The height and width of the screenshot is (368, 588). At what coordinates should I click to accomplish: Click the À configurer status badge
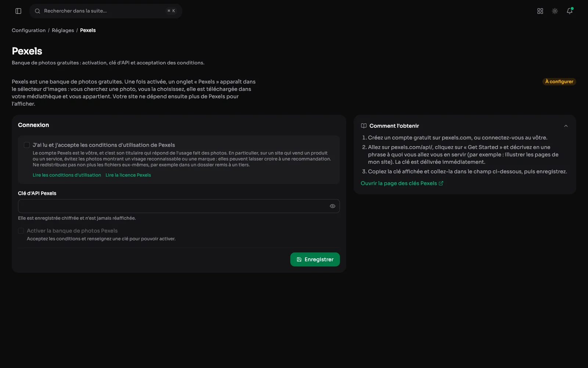pyautogui.click(x=559, y=82)
